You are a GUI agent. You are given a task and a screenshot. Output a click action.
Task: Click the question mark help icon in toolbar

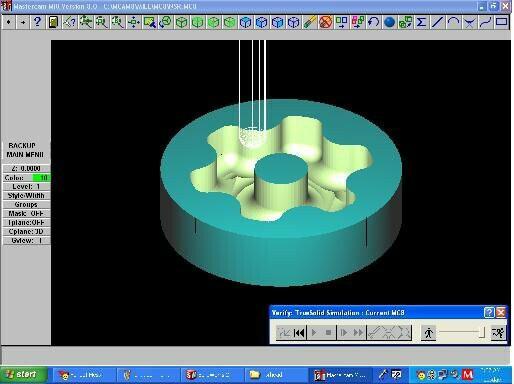[37, 22]
